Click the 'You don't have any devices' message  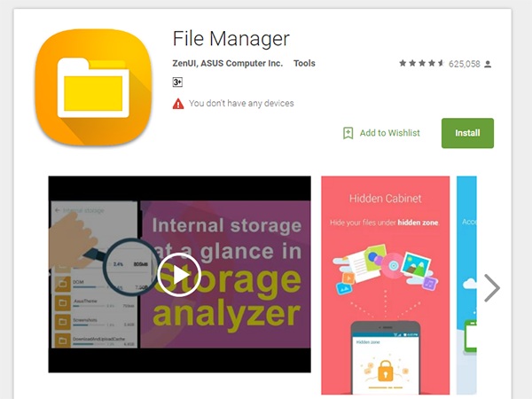(241, 104)
